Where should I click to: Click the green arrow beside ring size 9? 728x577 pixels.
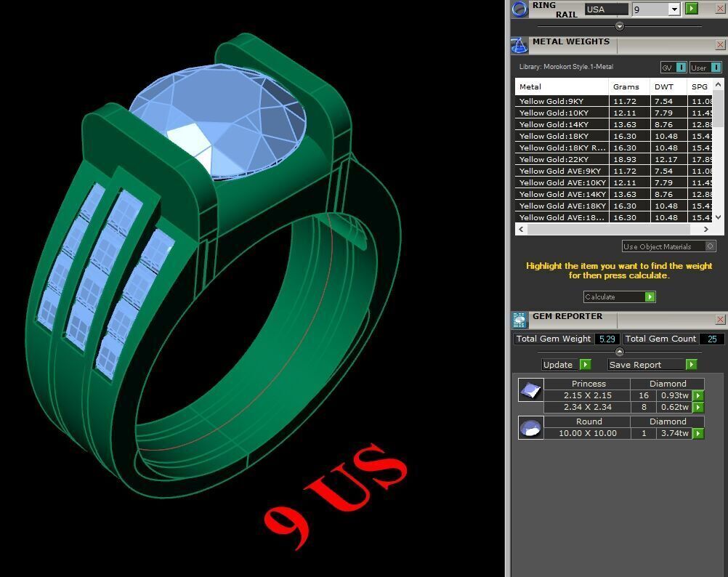(692, 8)
